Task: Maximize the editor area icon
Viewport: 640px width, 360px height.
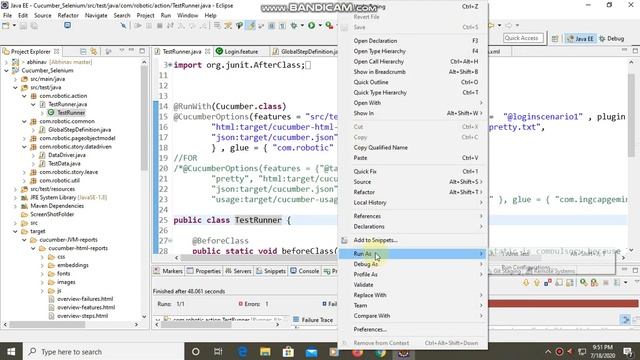Action: point(635,50)
